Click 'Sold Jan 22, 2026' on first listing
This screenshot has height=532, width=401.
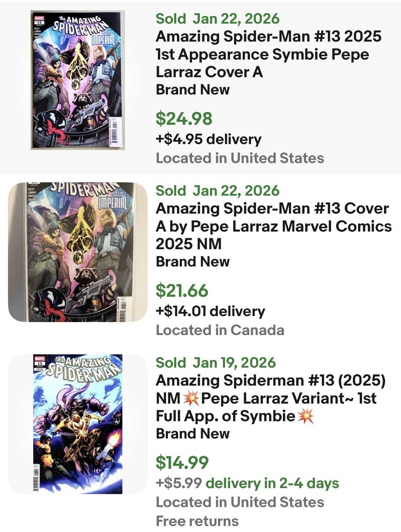coord(217,19)
